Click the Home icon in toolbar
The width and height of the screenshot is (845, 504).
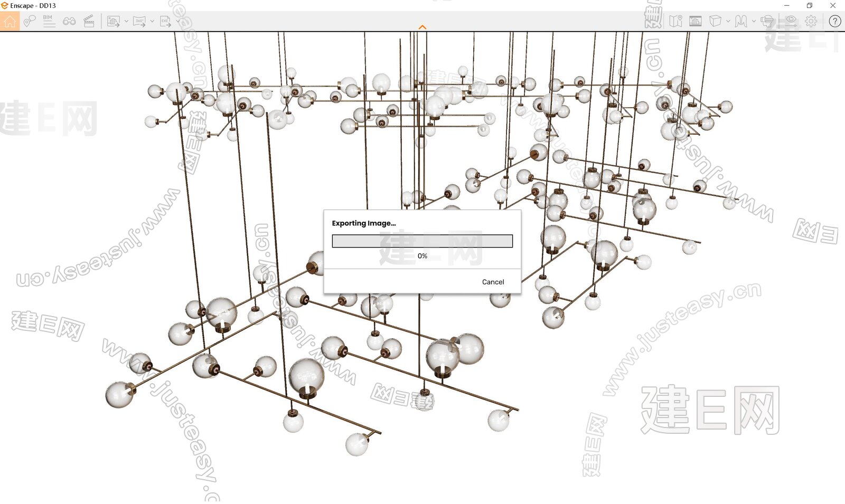(10, 21)
